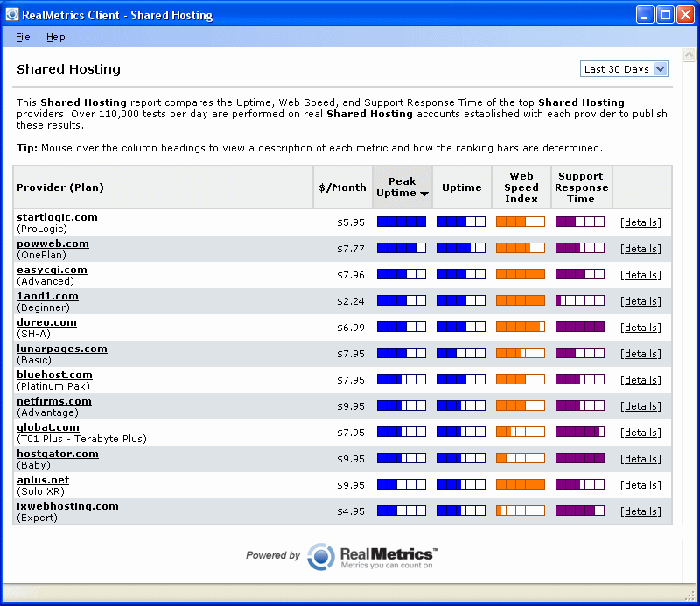This screenshot has width=700, height=606.
Task: View details for netfirms.com
Action: click(640, 406)
